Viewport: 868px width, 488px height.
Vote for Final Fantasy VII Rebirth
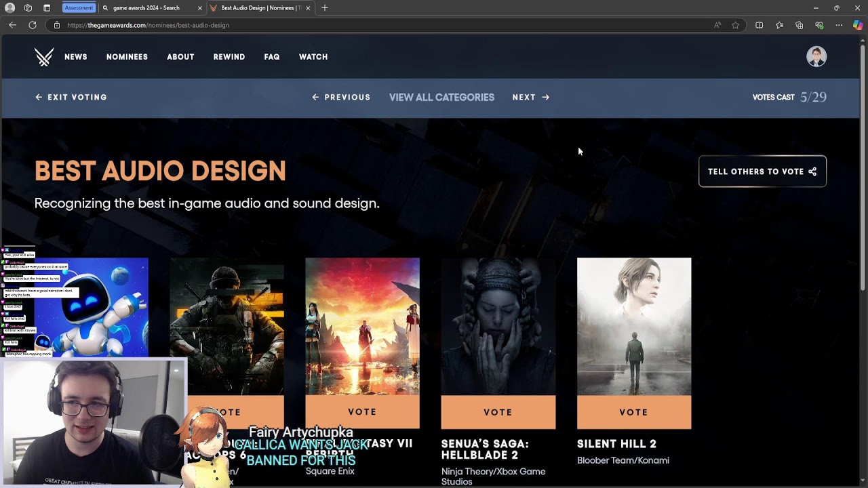(362, 412)
